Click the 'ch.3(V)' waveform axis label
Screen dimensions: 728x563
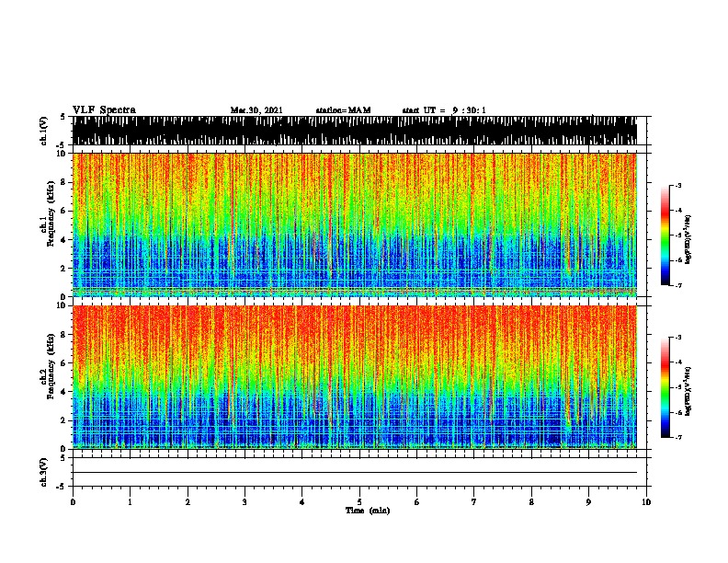pyautogui.click(x=44, y=472)
